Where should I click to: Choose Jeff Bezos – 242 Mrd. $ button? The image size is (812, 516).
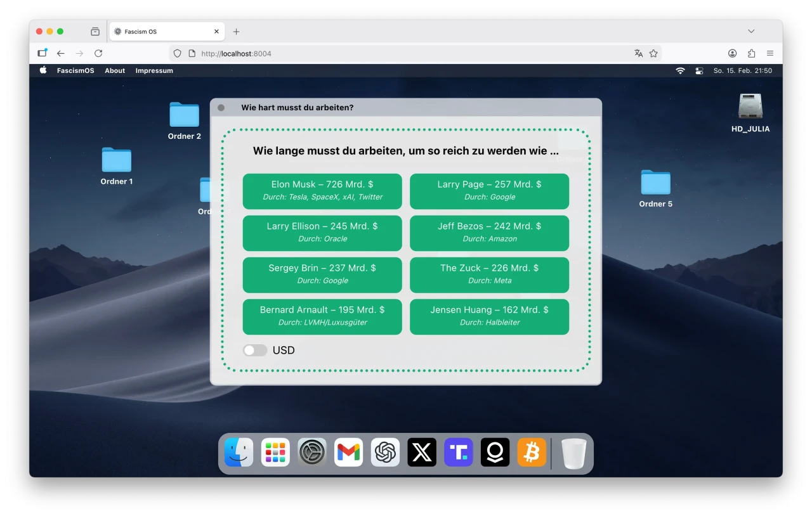click(x=489, y=233)
